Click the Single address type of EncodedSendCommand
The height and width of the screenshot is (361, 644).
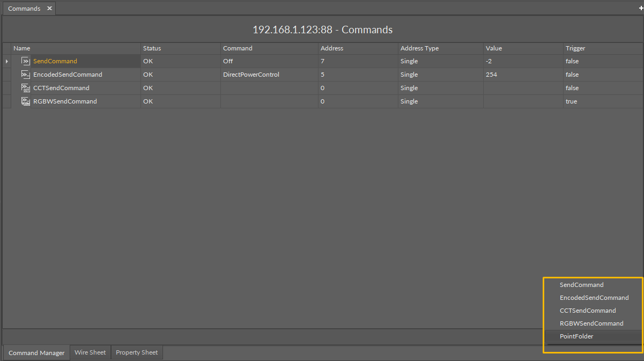tap(441, 75)
